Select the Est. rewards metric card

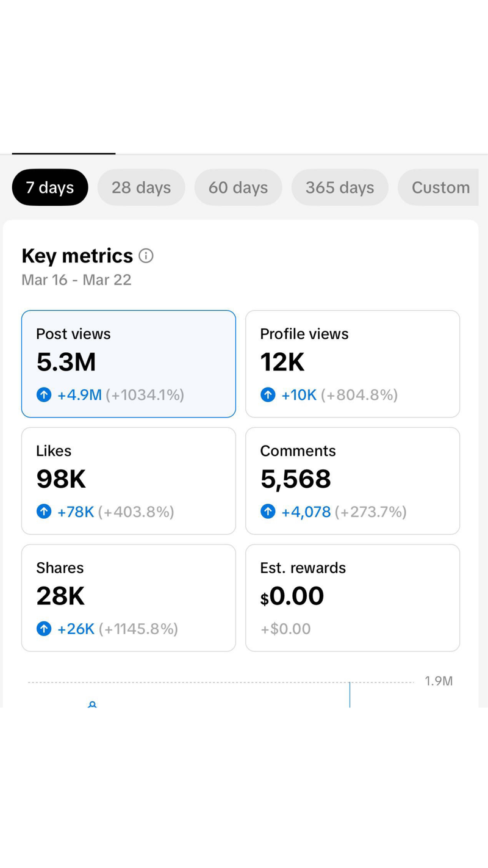click(x=353, y=598)
